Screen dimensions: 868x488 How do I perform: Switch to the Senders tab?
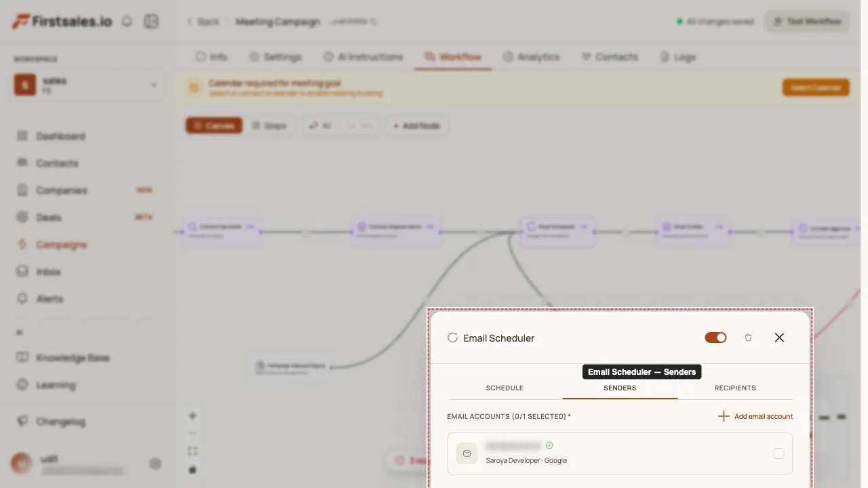[620, 388]
